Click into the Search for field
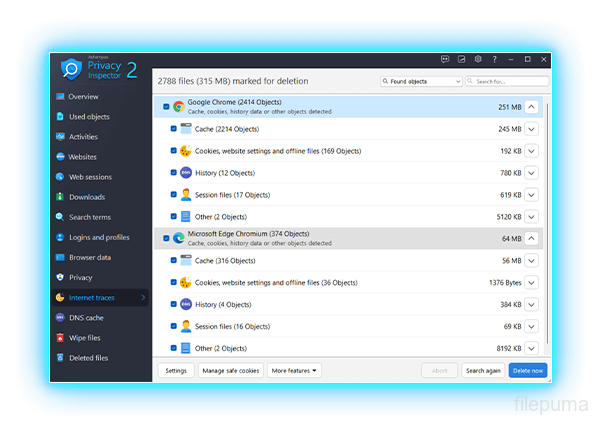Viewport: 600px width, 426px height. (x=511, y=81)
